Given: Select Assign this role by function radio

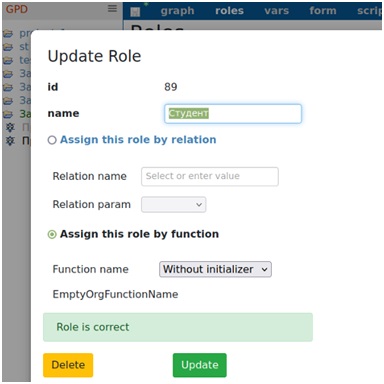Looking at the screenshot, I should click(x=52, y=235).
